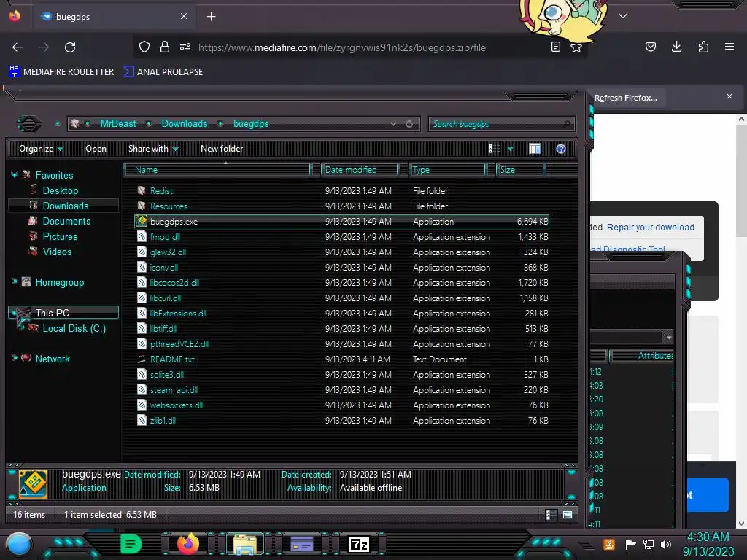
Task: Select the README.txt file
Action: [x=172, y=359]
